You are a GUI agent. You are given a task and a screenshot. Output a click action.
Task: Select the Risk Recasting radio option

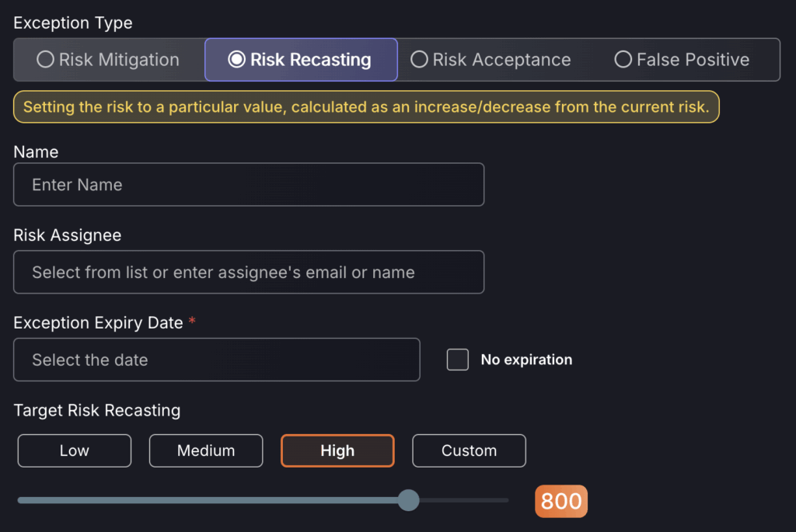click(301, 59)
